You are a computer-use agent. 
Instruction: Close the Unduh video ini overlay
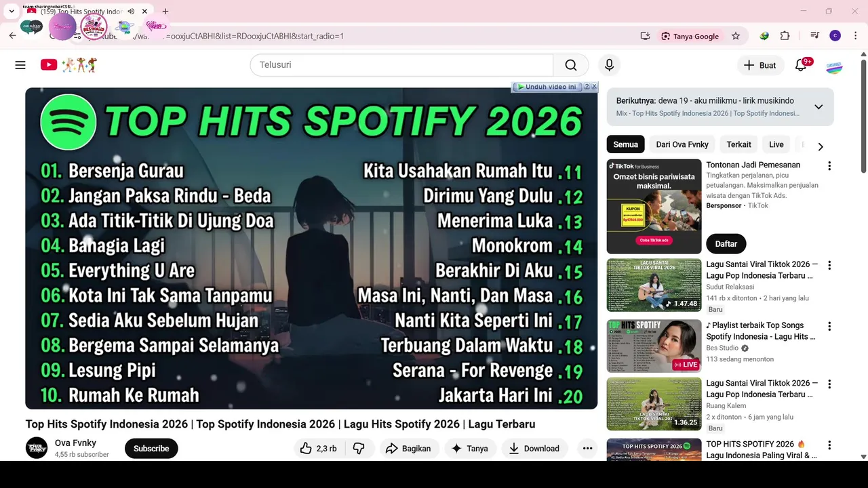pos(594,87)
